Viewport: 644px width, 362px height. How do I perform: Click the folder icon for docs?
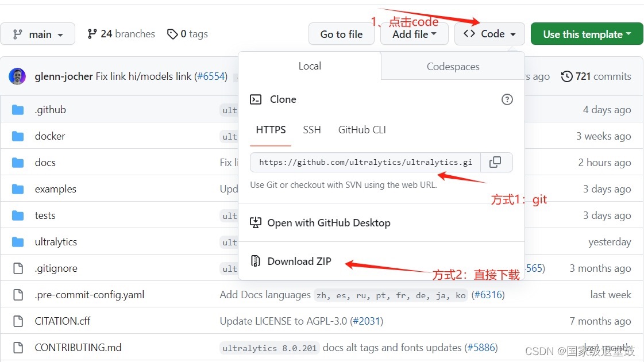[18, 163]
